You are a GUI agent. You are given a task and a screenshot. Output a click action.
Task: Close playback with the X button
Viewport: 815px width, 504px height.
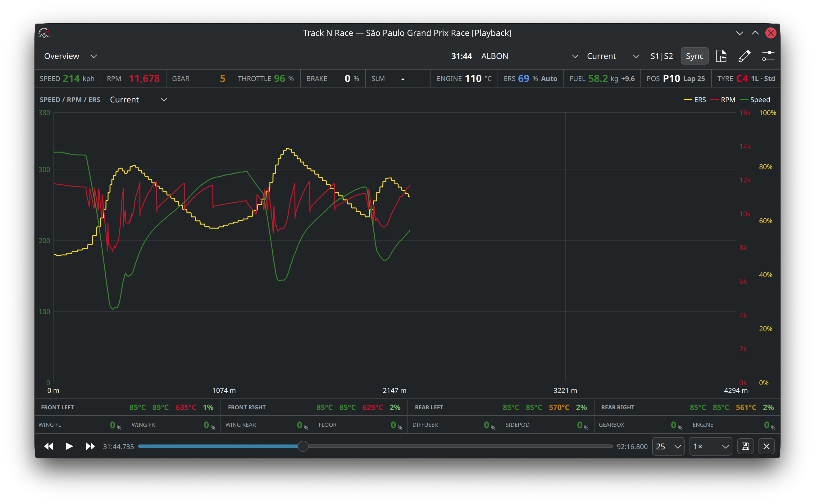click(x=766, y=446)
